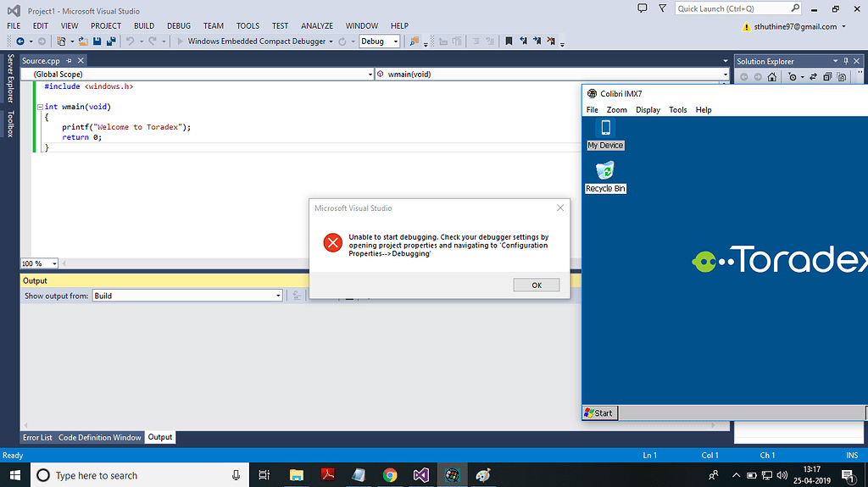Toggle pin on Source.cpp tab
868x487 pixels.
pyautogui.click(x=70, y=61)
